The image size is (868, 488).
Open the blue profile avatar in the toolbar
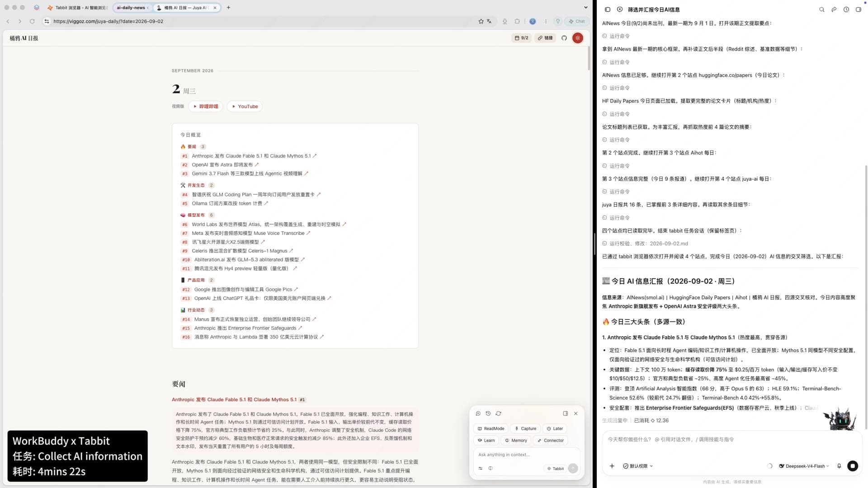point(533,21)
